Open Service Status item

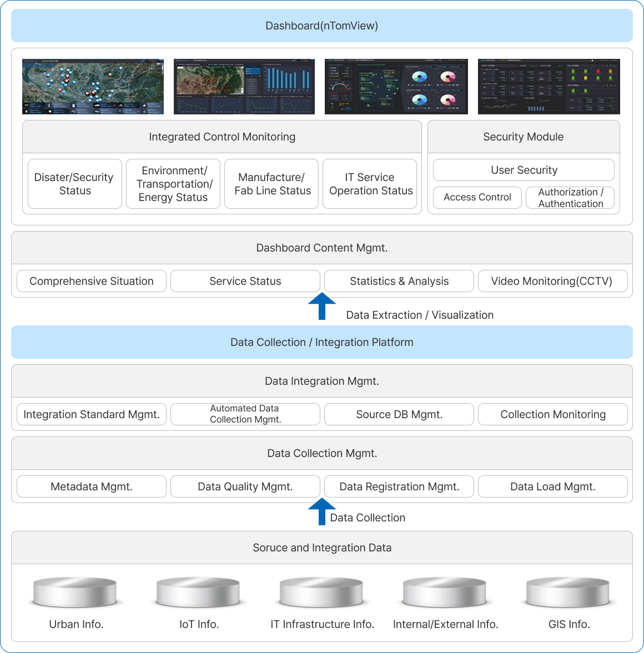click(245, 281)
